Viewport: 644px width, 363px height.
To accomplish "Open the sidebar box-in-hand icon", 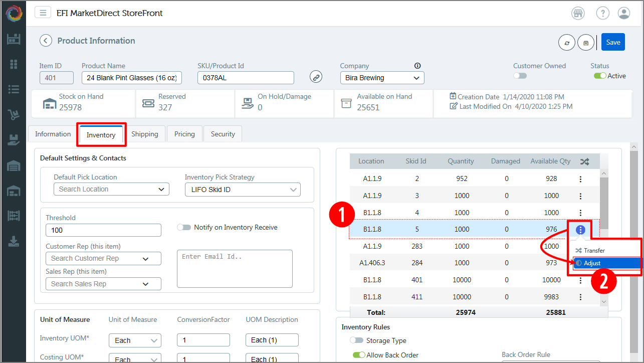I will coord(14,140).
